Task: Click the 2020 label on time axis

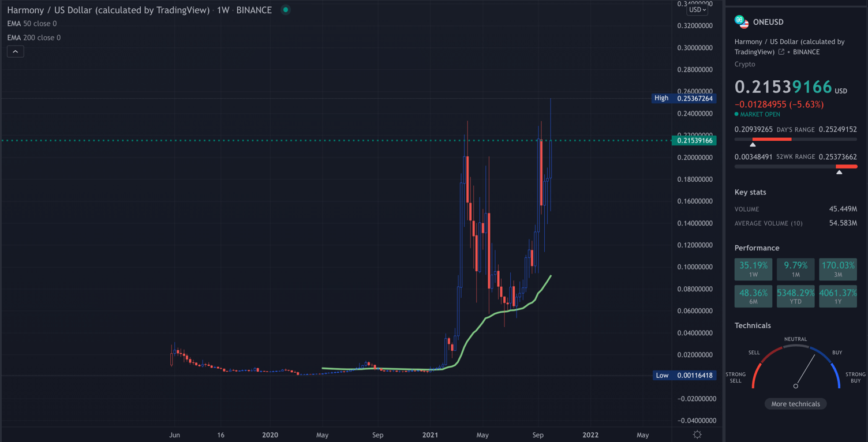Action: [270, 435]
